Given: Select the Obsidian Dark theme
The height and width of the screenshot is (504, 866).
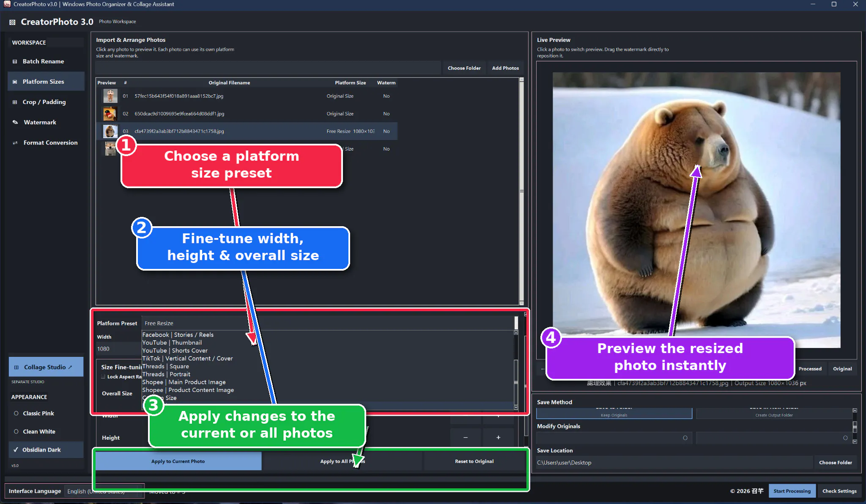Looking at the screenshot, I should point(46,449).
